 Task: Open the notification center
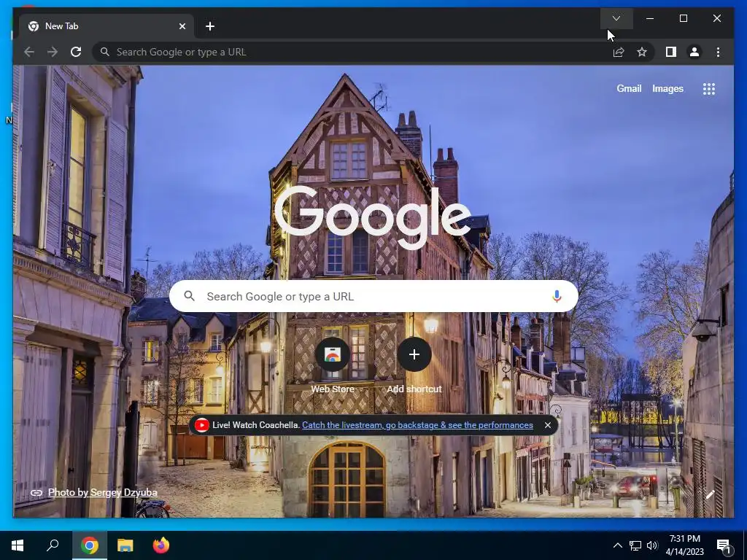click(724, 545)
